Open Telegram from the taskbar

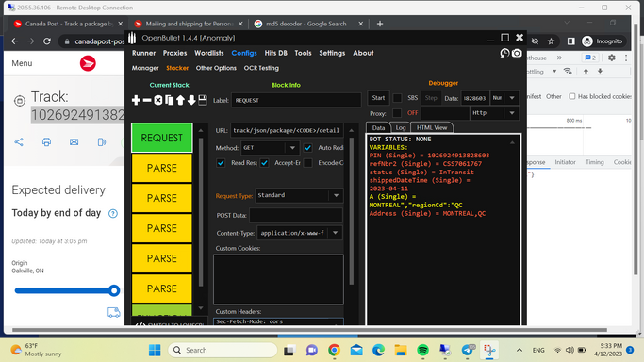pos(467,350)
